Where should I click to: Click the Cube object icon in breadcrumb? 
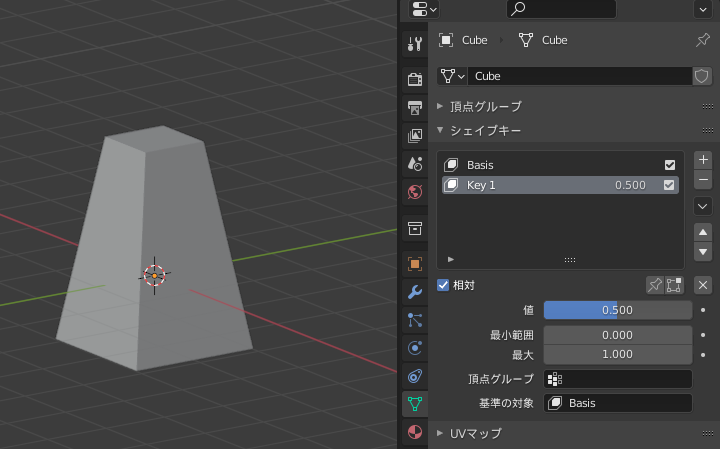coord(446,40)
